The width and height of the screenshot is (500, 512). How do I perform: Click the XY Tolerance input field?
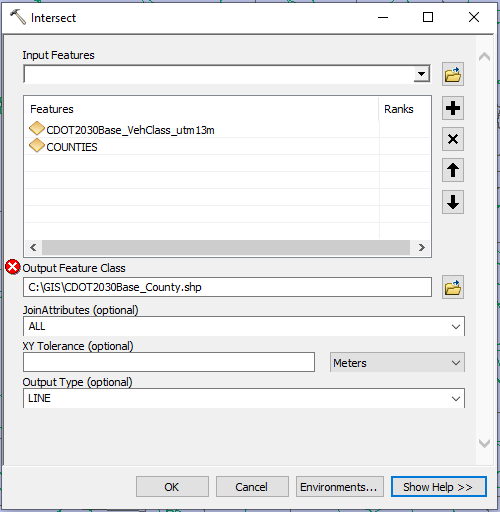[x=169, y=362]
